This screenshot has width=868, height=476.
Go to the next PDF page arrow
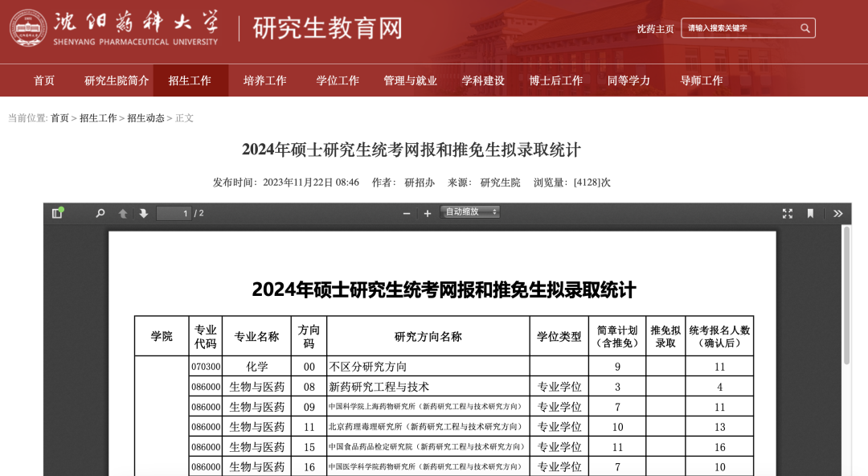(x=143, y=214)
